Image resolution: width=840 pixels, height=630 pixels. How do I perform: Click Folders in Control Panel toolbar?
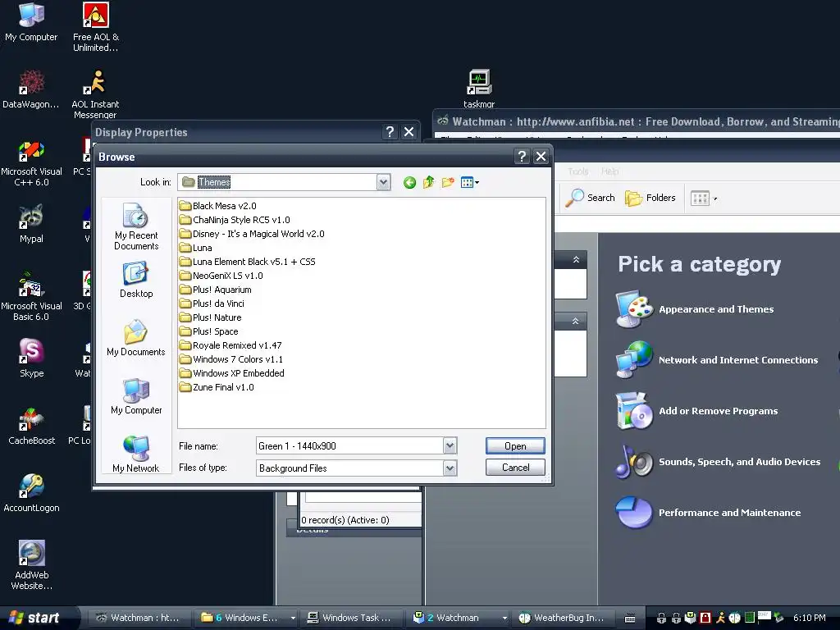(650, 198)
